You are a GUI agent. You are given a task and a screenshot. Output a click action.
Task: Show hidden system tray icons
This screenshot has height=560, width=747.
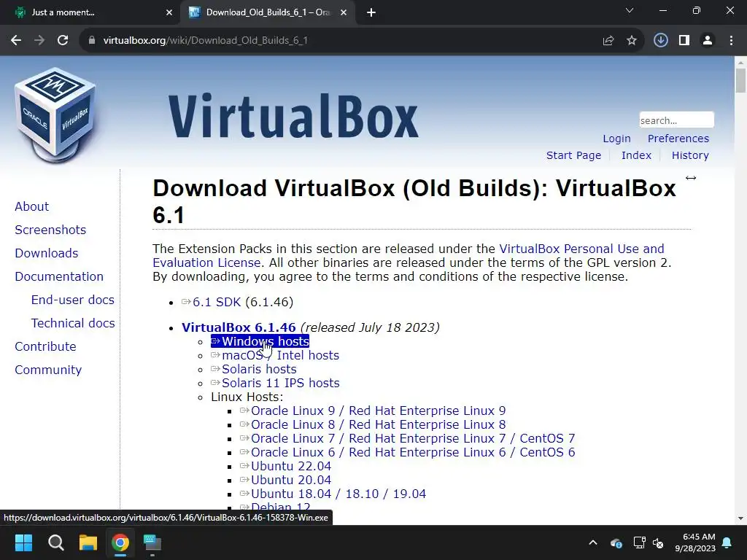coord(593,542)
